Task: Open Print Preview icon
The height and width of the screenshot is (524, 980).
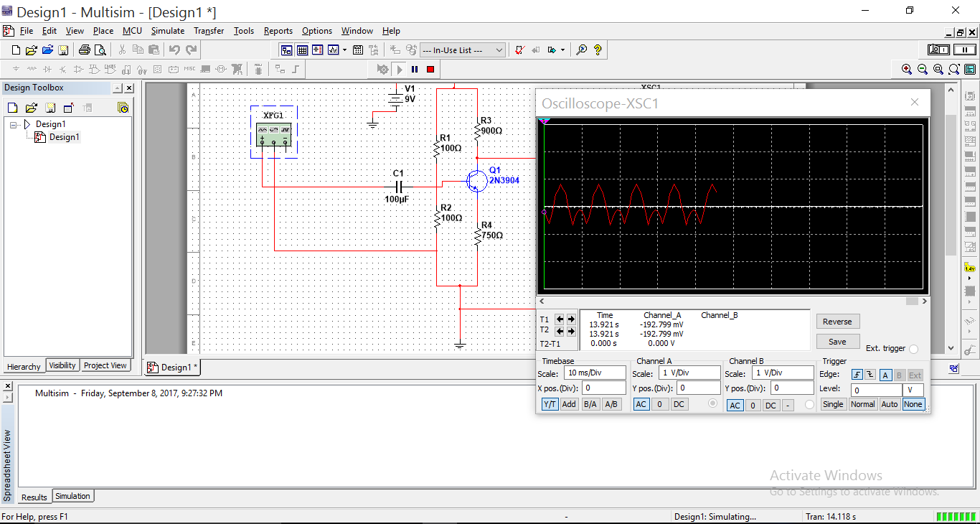Action: point(100,50)
